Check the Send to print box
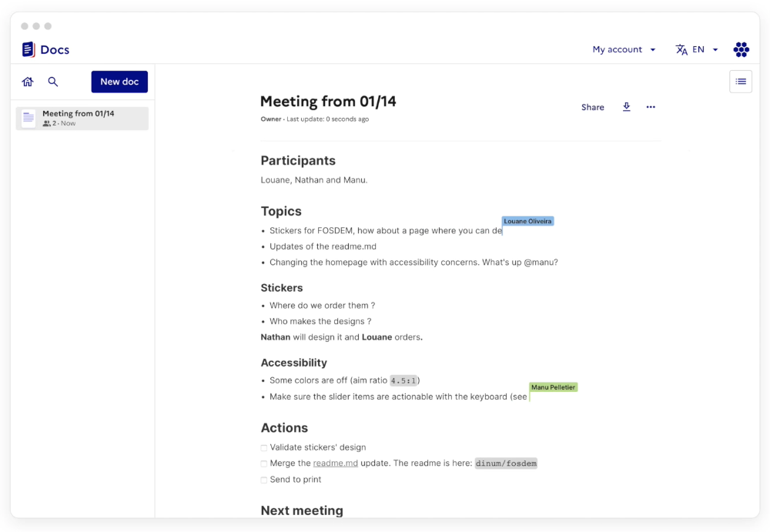This screenshot has height=532, width=770. point(263,479)
